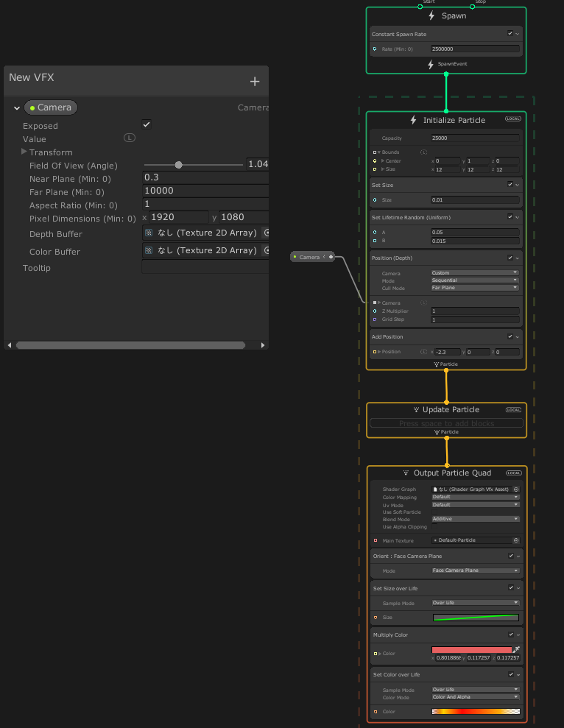The width and height of the screenshot is (564, 728).
Task: Adjust the Field Of View slider handle
Action: [178, 165]
